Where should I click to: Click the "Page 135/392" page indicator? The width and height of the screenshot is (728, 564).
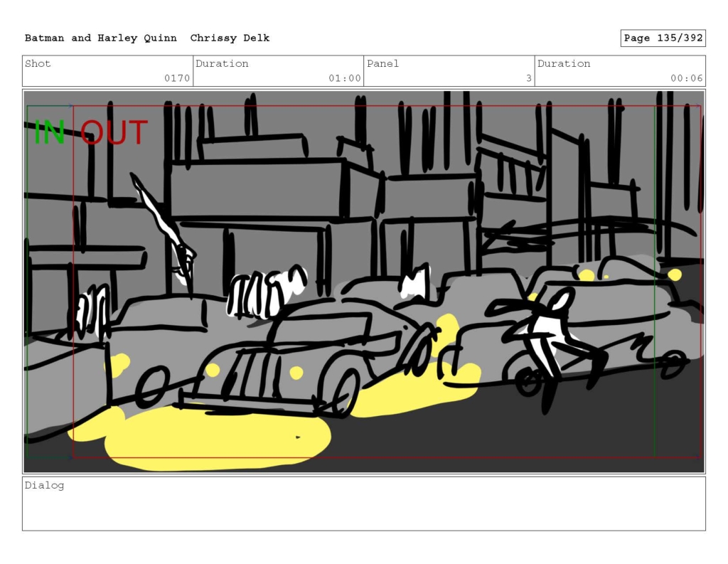[663, 38]
